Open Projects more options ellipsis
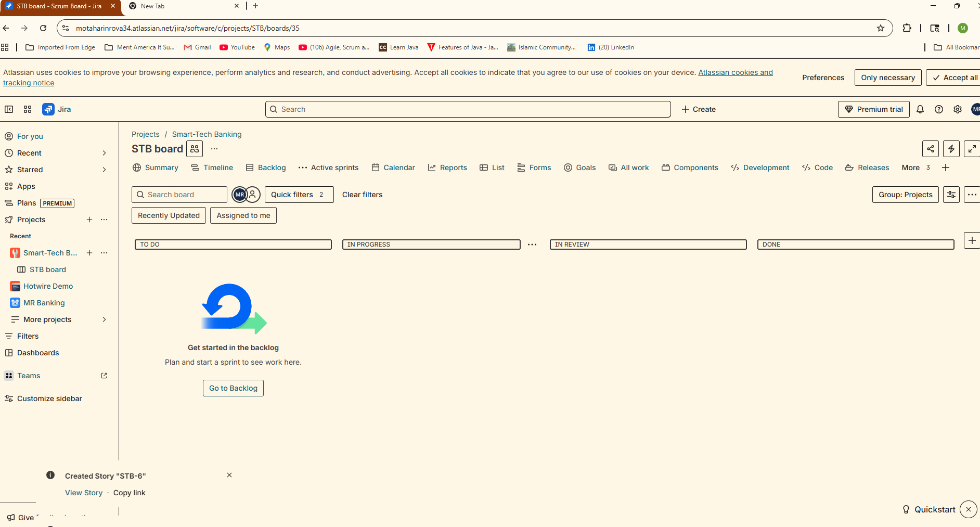 (104, 220)
